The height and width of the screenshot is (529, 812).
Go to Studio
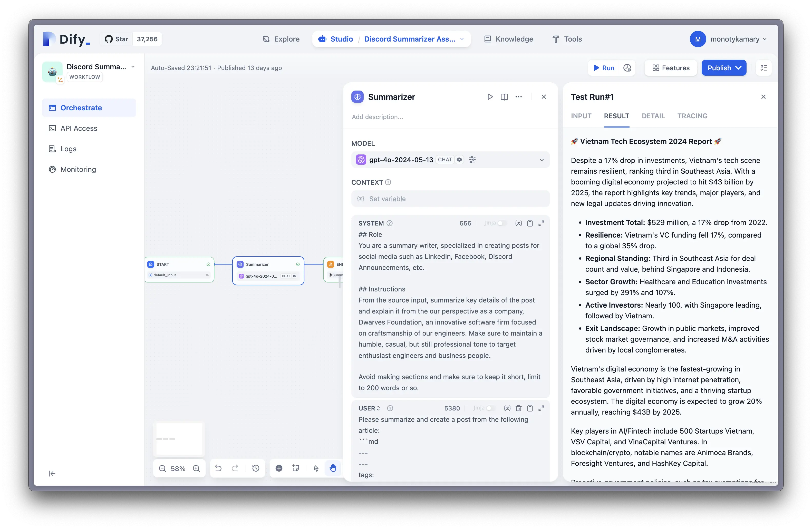pyautogui.click(x=335, y=39)
